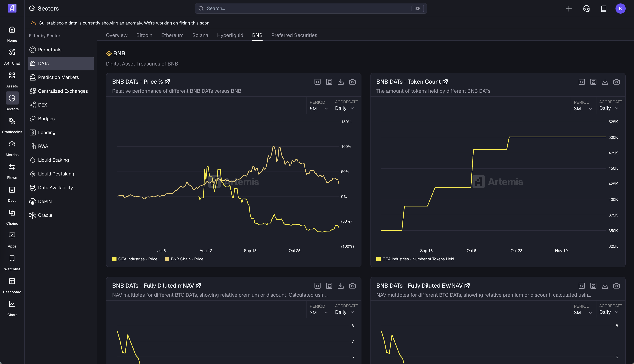Open embed code for Price % chart
This screenshot has width=634, height=364.
317,82
